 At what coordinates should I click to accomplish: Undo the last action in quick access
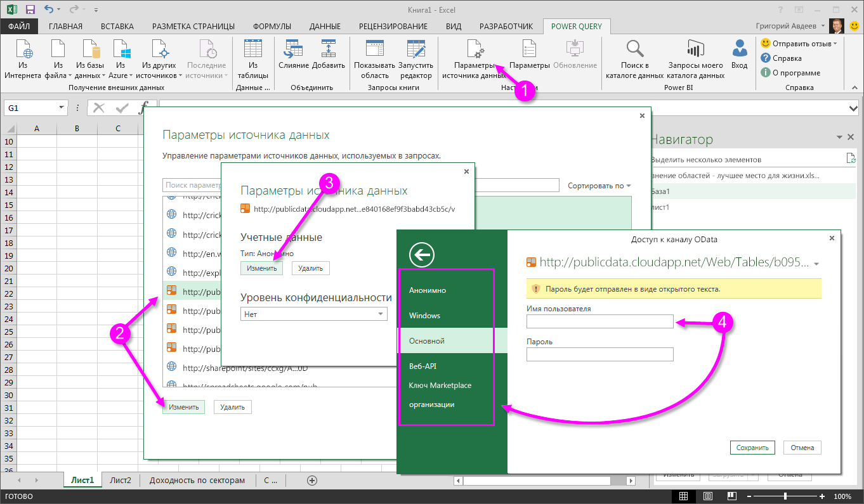[49, 10]
